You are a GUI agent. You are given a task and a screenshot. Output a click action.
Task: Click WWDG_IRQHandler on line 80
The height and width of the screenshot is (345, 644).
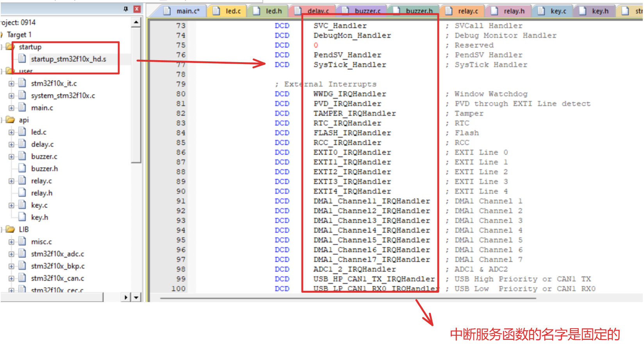350,94
